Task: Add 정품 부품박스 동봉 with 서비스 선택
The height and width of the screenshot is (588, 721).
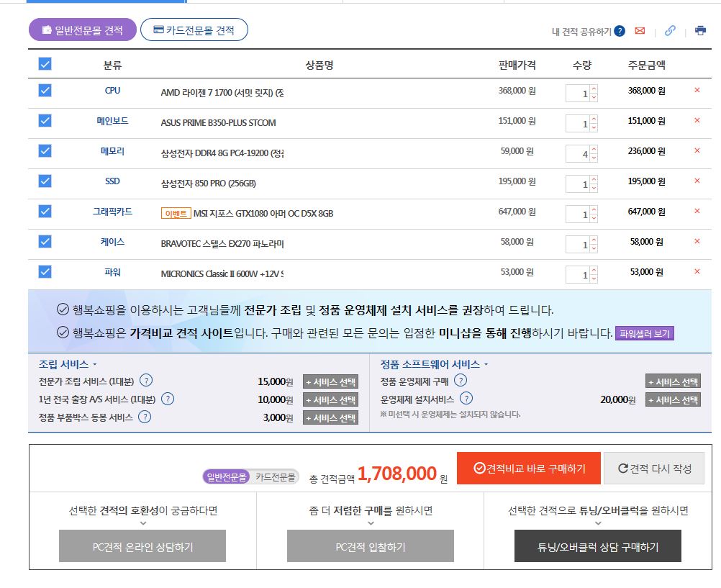Action: coord(330,417)
